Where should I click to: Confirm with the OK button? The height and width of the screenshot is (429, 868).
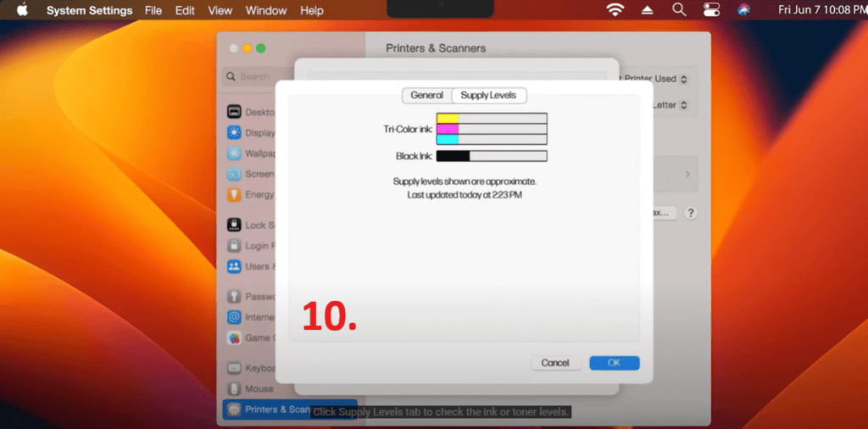(615, 363)
